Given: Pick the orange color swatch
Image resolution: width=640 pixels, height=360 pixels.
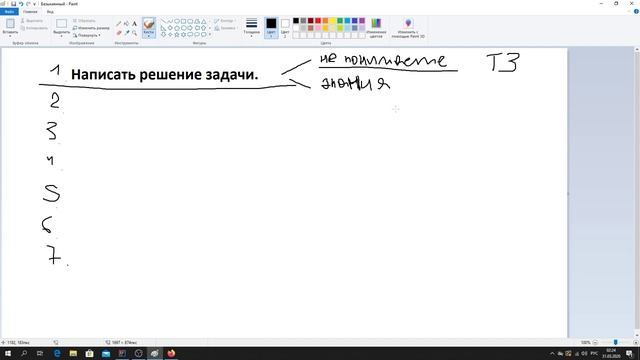Looking at the screenshot, I should point(325,21).
